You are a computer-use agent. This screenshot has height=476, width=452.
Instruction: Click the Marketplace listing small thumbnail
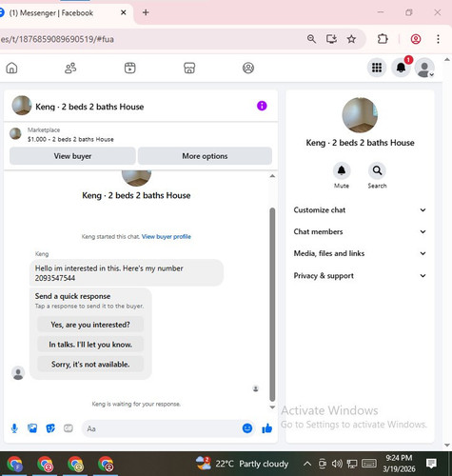click(15, 133)
